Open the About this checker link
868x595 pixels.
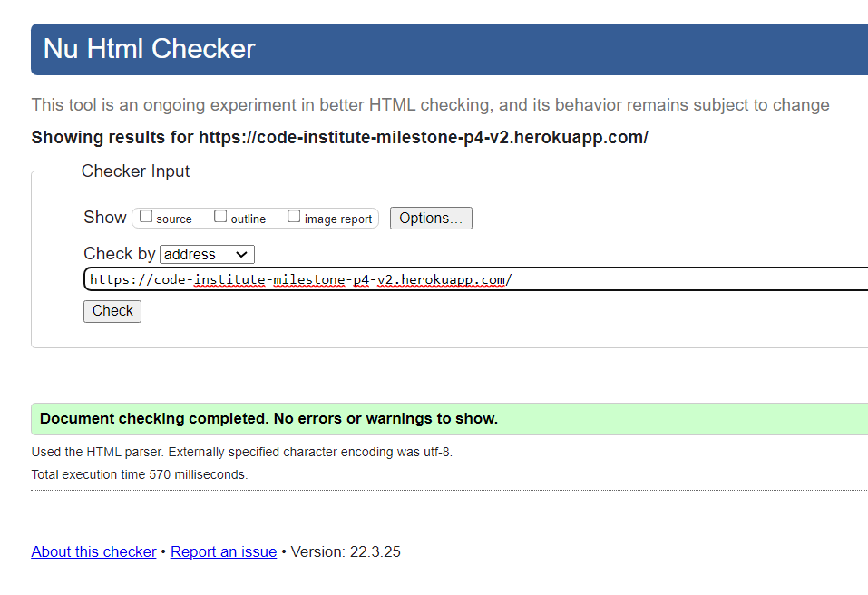93,551
